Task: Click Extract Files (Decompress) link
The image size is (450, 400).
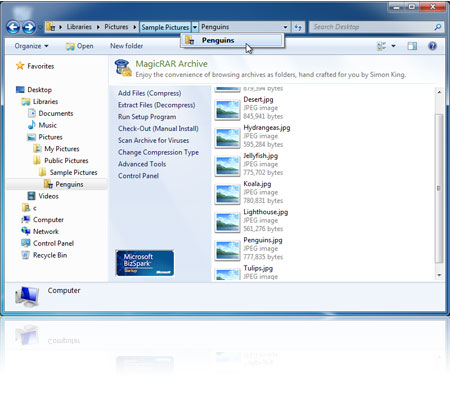Action: pyautogui.click(x=156, y=105)
